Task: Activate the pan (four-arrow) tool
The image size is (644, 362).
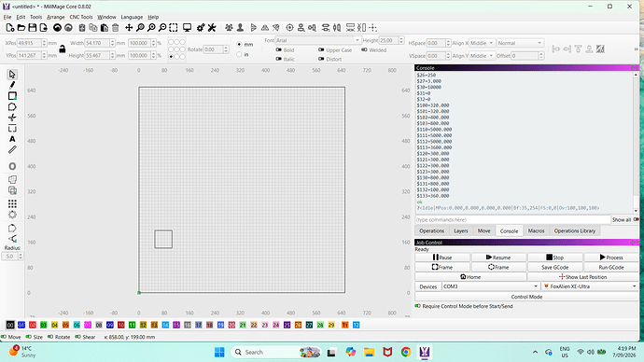Action: pos(129,27)
